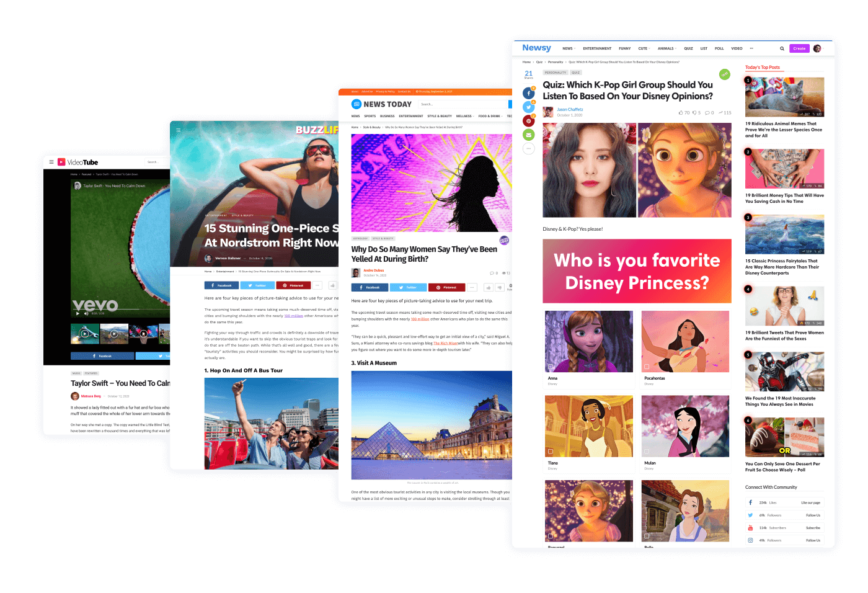Check the Belle answer checkbox
This screenshot has width=868, height=593.
tap(647, 536)
